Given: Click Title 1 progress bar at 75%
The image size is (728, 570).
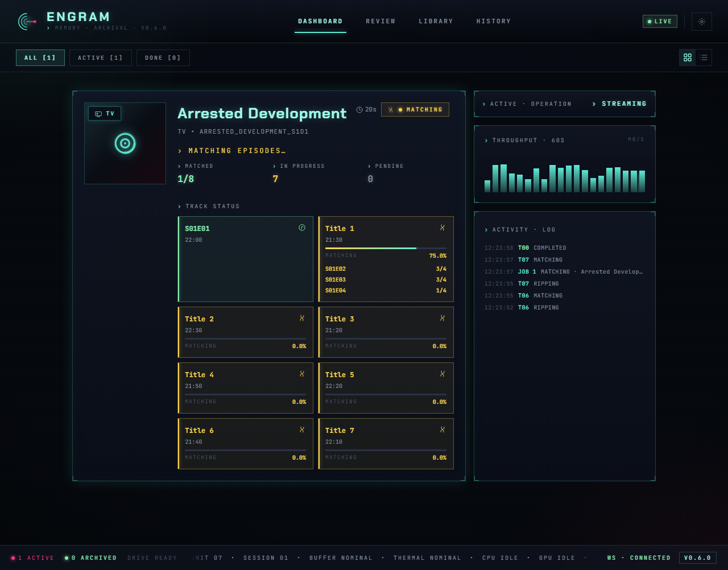Looking at the screenshot, I should coord(386,248).
